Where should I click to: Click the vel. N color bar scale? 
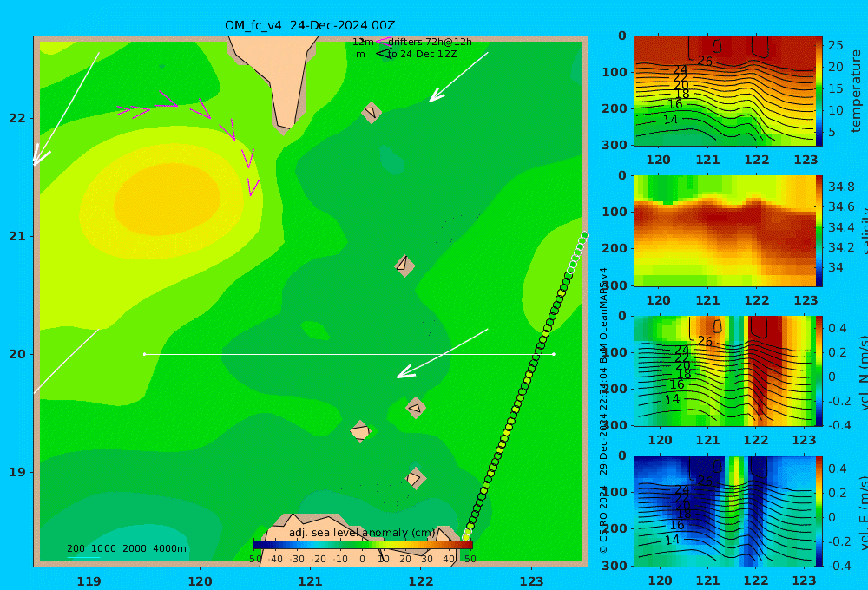(x=819, y=370)
